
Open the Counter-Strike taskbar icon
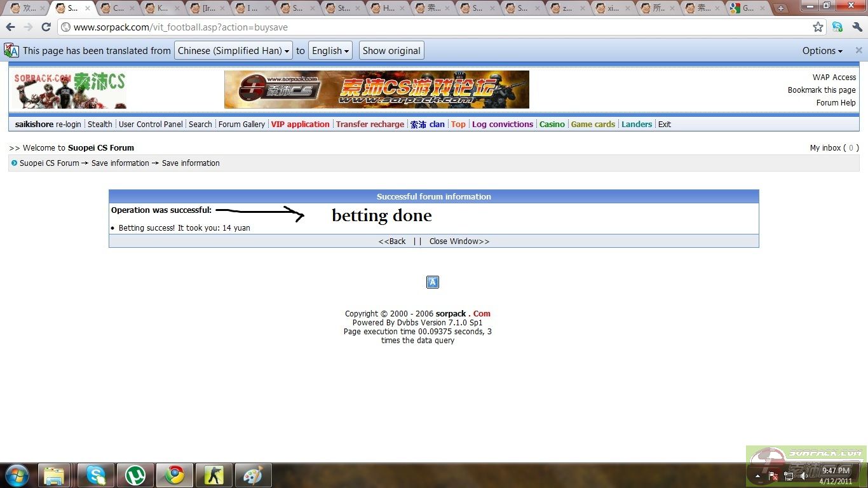click(214, 475)
